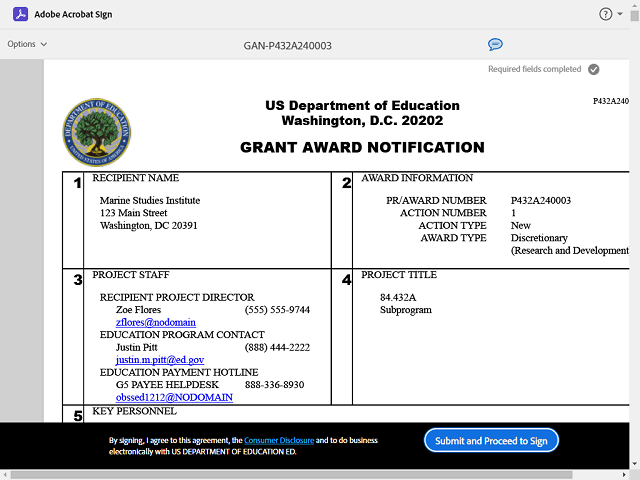The height and width of the screenshot is (480, 640).
Task: Click the phone number (555) 555-9744
Action: [277, 310]
